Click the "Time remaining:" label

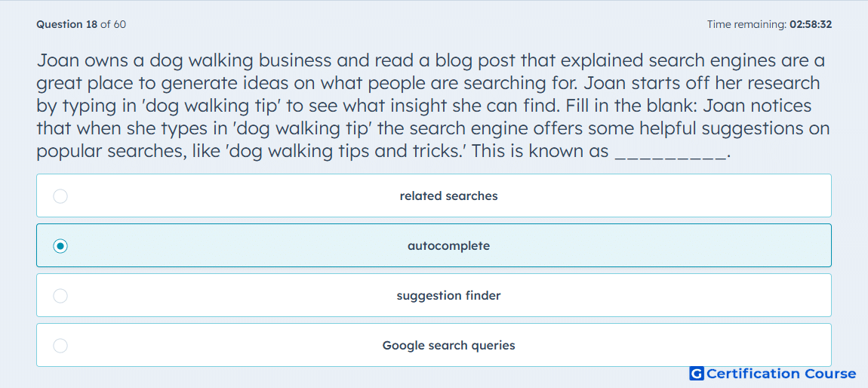coord(746,24)
